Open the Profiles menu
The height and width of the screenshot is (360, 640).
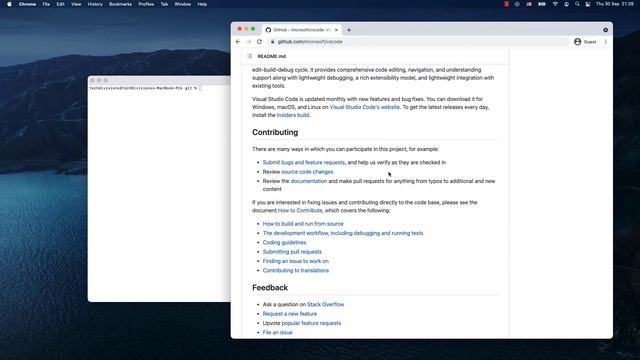coord(146,4)
